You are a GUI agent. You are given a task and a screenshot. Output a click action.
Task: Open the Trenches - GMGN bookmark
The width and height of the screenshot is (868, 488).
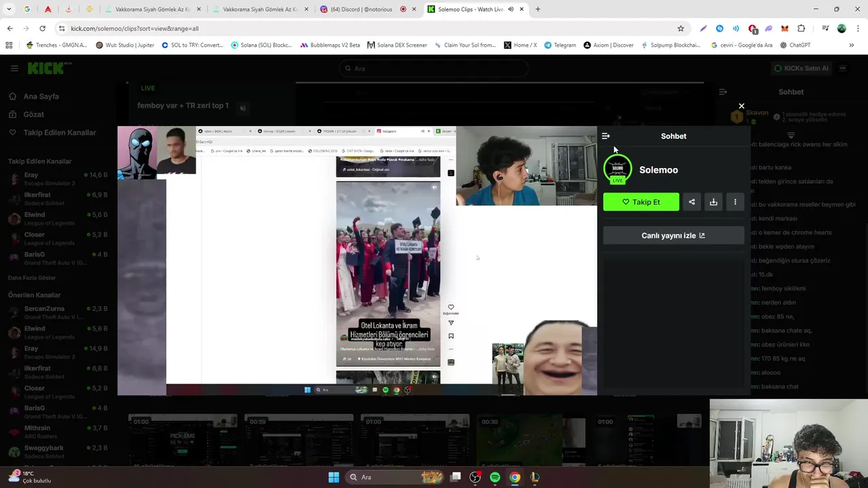coord(56,45)
